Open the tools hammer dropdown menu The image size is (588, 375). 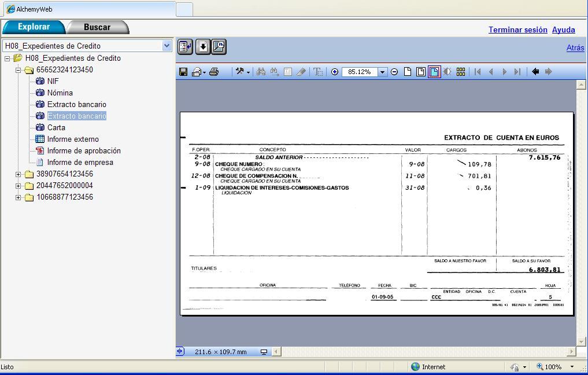click(x=242, y=72)
